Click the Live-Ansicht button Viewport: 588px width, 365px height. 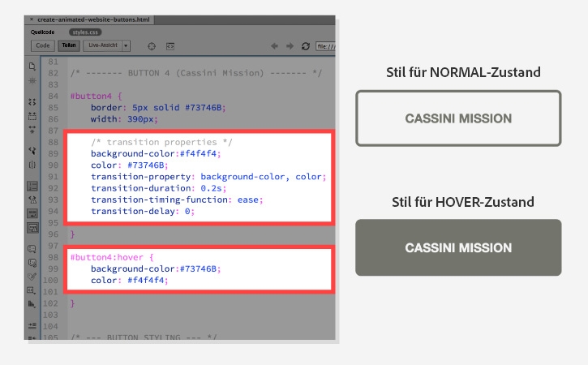tap(103, 45)
